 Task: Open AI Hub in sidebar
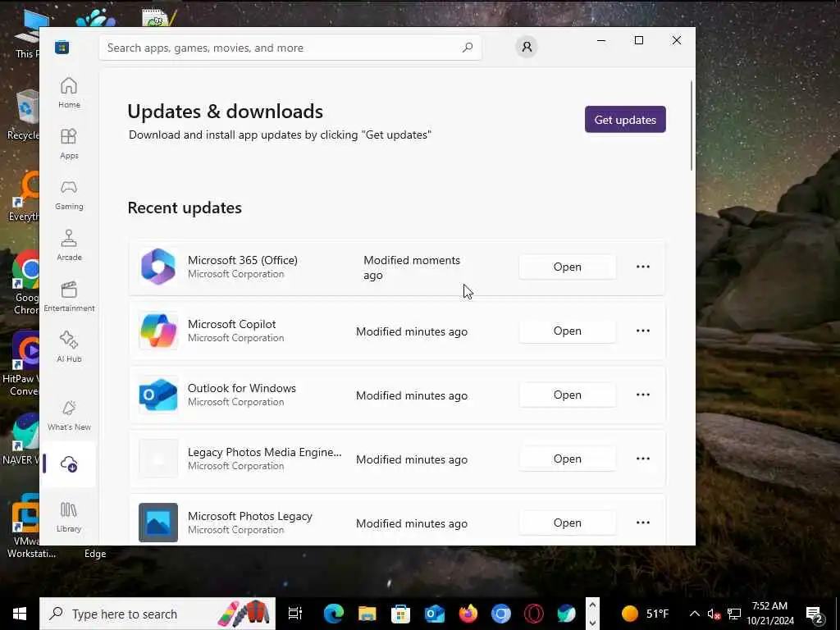69,347
